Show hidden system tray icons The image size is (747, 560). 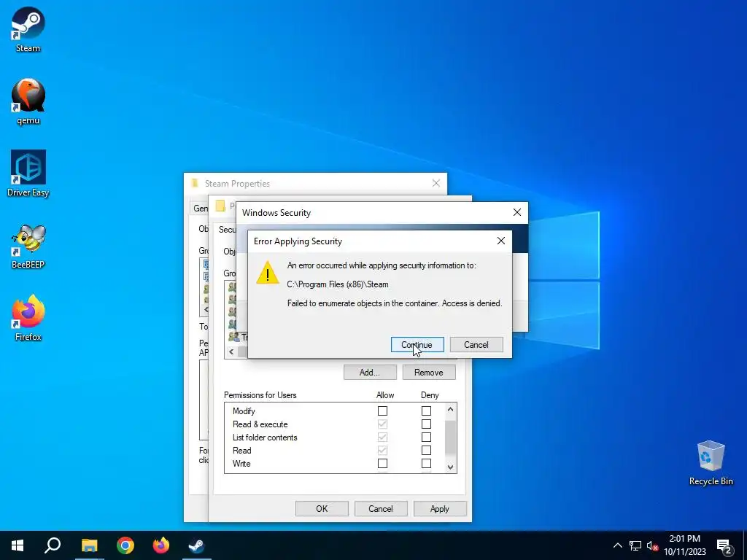point(617,545)
